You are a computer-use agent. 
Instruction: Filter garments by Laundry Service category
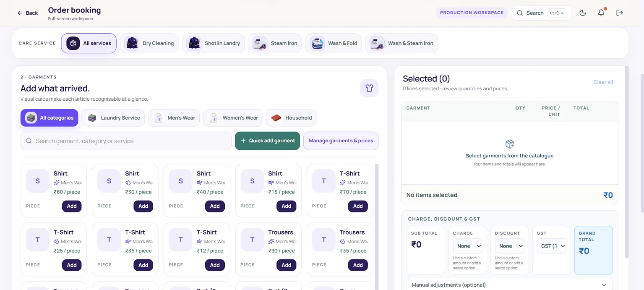click(x=113, y=118)
